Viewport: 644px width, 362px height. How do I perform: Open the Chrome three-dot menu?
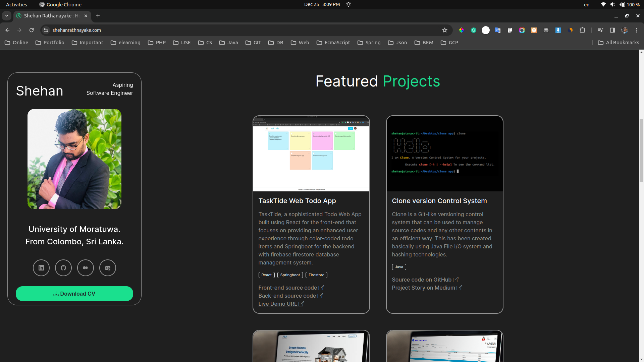pyautogui.click(x=637, y=30)
